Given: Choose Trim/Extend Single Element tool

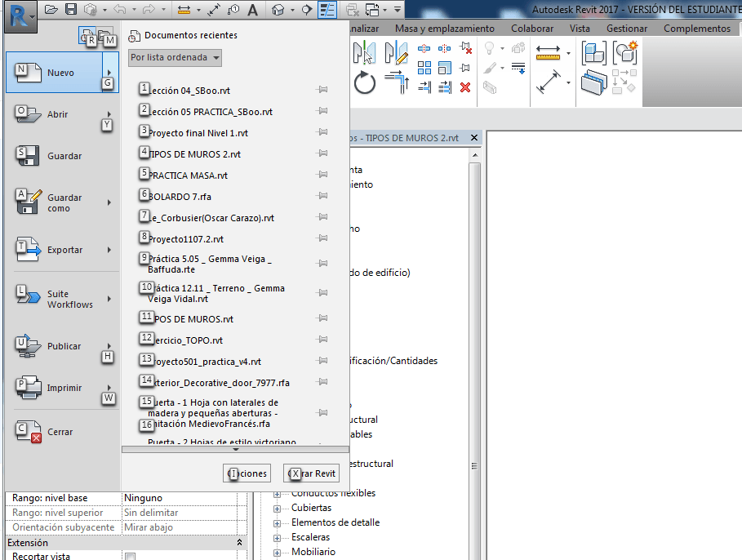Looking at the screenshot, I should [424, 87].
